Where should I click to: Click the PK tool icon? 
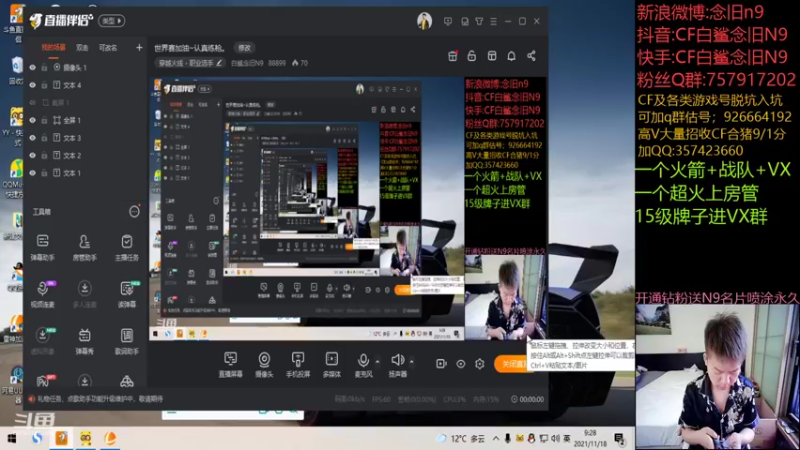[x=43, y=381]
